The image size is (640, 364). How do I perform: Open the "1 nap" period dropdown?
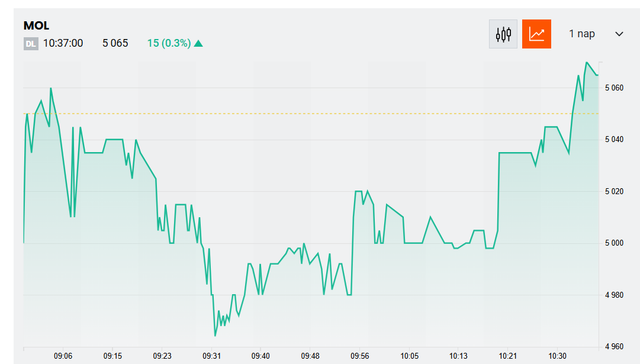596,34
